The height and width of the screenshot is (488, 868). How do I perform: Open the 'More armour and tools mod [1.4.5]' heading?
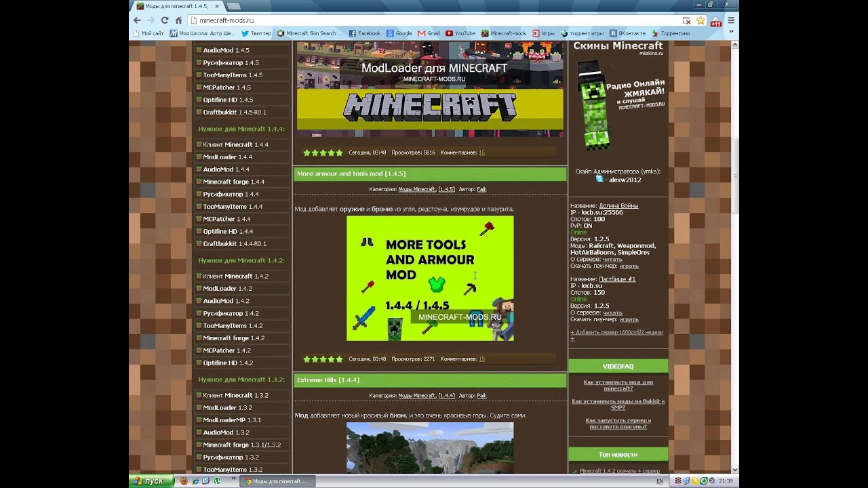click(351, 174)
